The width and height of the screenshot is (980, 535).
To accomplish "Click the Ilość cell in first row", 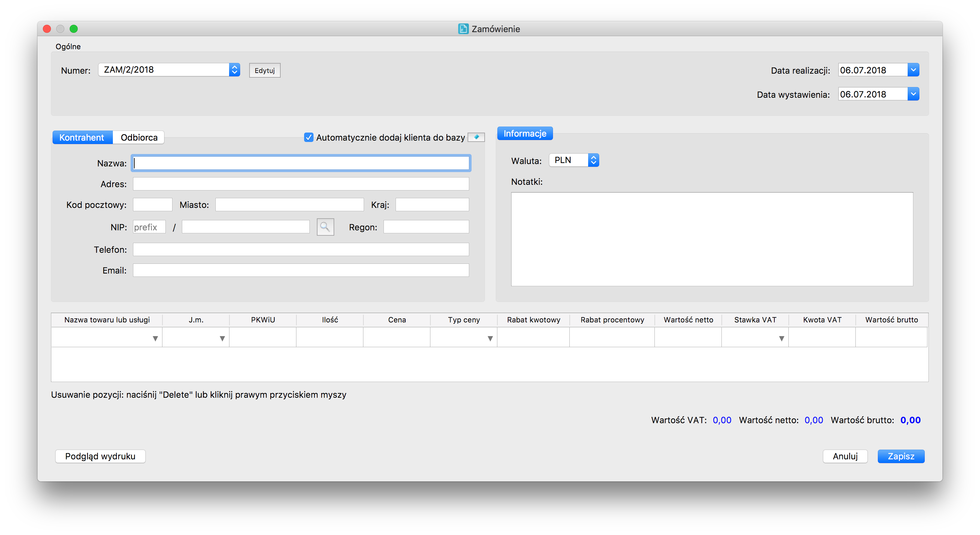I will tap(330, 337).
